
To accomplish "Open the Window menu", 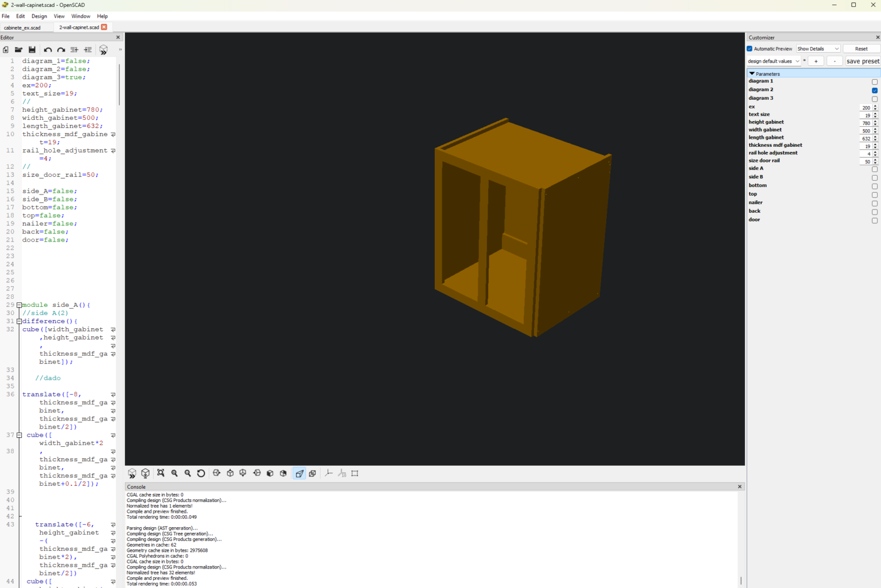I will pos(81,16).
